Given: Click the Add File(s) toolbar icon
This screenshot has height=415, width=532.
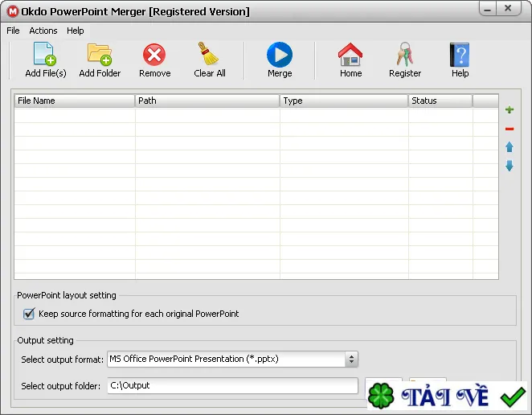Looking at the screenshot, I should (x=45, y=54).
